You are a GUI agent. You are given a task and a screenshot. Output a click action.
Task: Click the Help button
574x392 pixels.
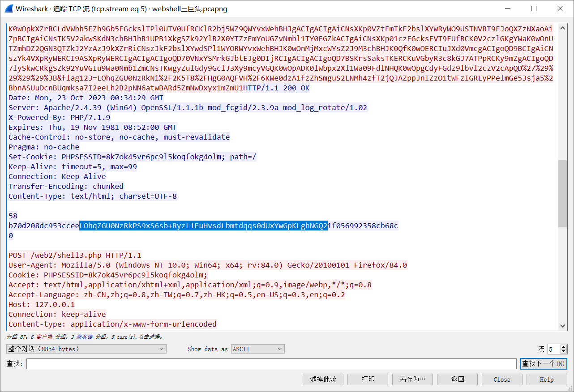[x=546, y=379]
